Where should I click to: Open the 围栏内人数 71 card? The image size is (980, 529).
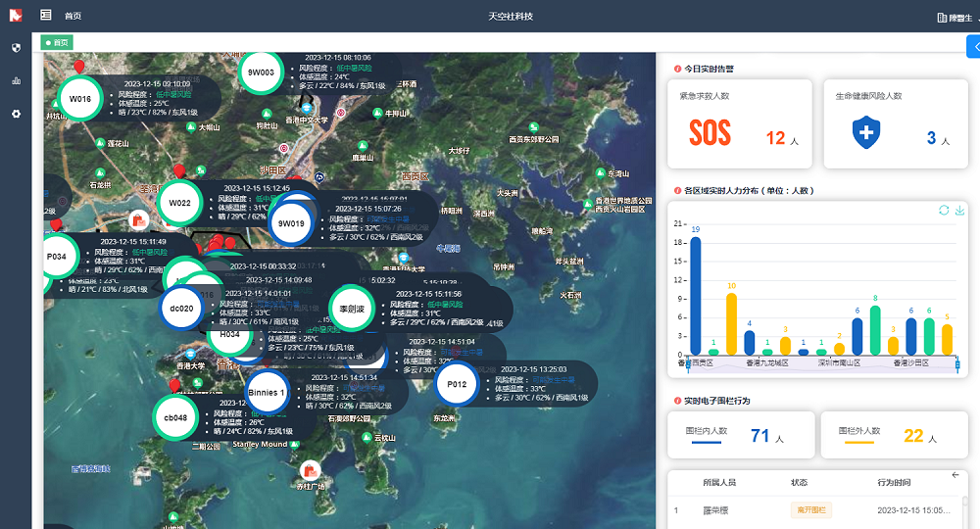pyautogui.click(x=741, y=435)
